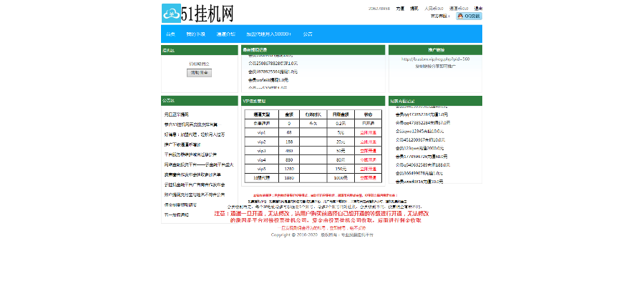This screenshot has width=644, height=296.
Task: Open 加盟代理月入10000+ nav tab
Action: (269, 34)
